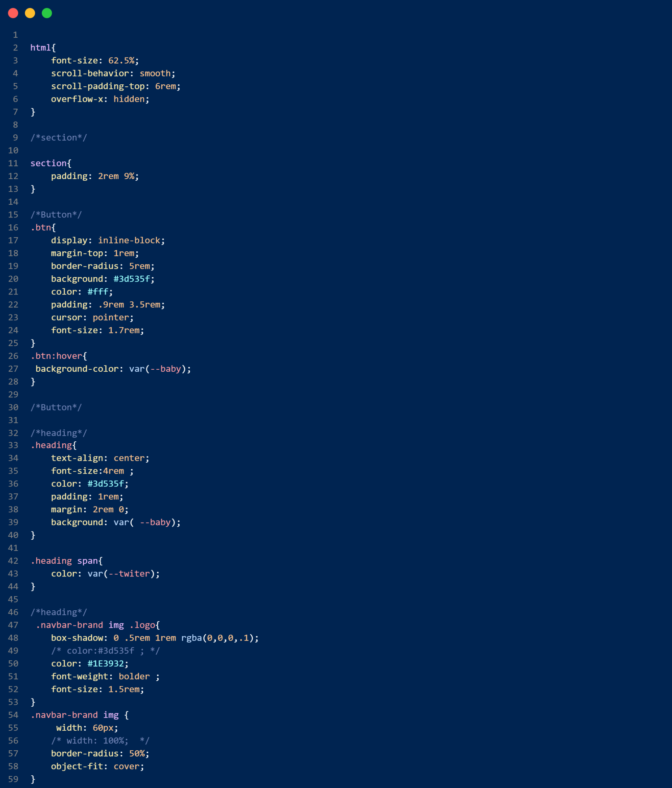This screenshot has height=788, width=672.
Task: Click the yellow minimize window dot
Action: coord(30,13)
